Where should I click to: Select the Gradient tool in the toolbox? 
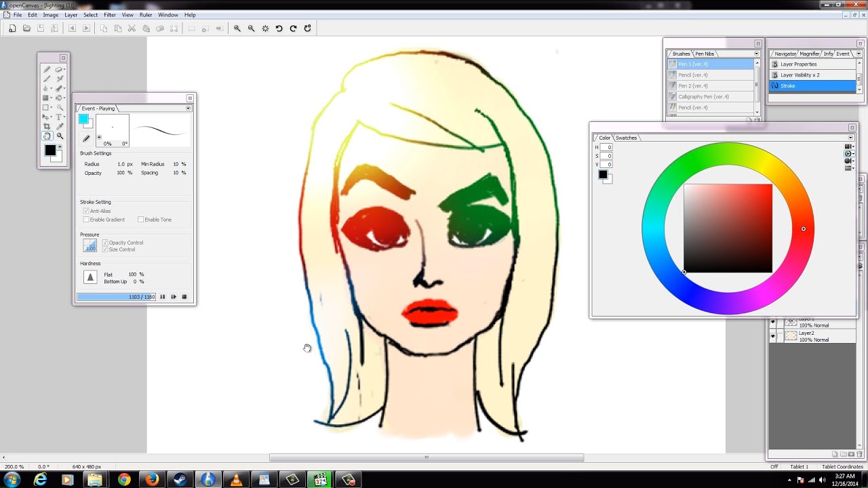(45, 98)
